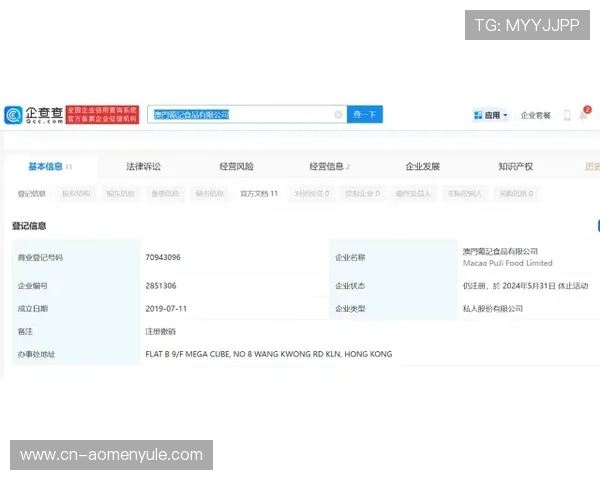Click the 成立日期 label cell
Image resolution: width=600 pixels, height=480 pixels.
tap(76, 309)
